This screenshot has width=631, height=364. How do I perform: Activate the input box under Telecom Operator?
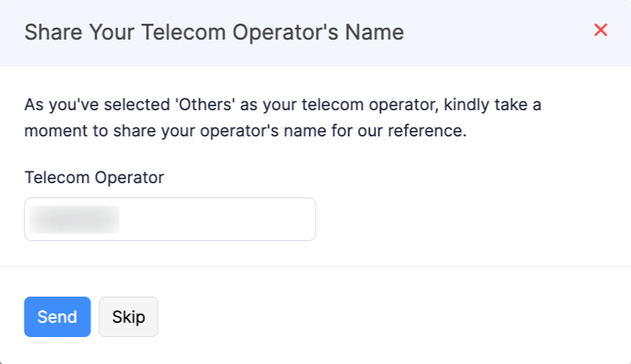pos(170,219)
